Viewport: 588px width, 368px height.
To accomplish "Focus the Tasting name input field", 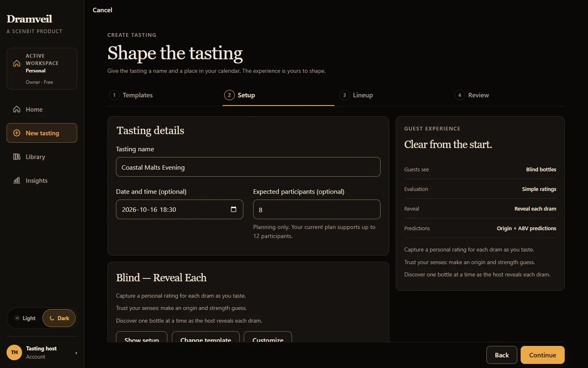I will coord(248,167).
